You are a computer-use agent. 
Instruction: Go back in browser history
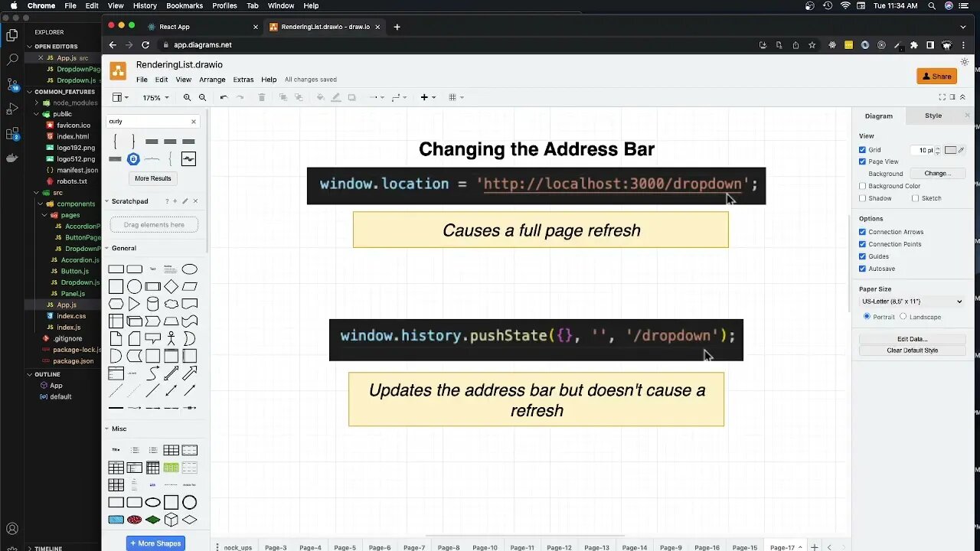pos(113,45)
